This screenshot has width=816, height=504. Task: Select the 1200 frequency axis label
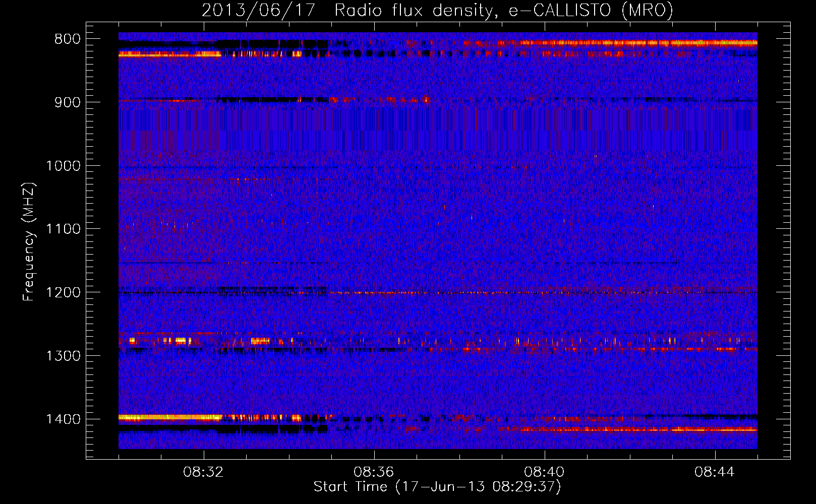pyautogui.click(x=63, y=293)
